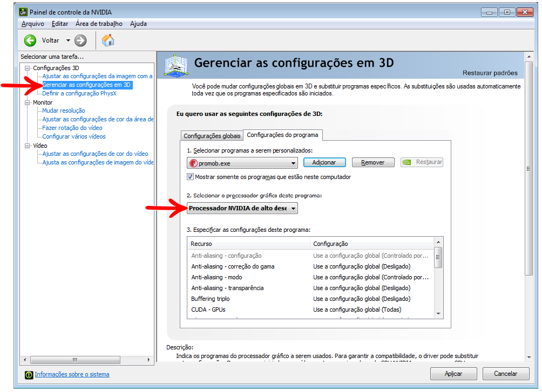
Task: Select the 'Buffering triplo' row
Action: click(x=310, y=298)
